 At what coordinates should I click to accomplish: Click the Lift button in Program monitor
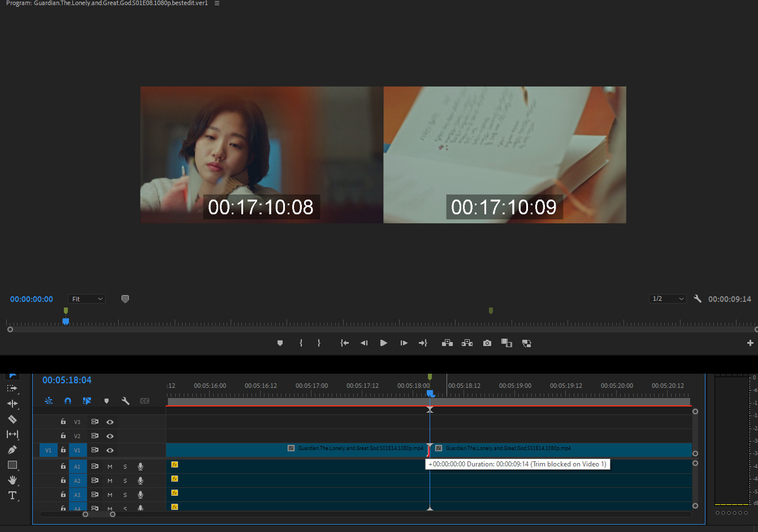click(447, 343)
